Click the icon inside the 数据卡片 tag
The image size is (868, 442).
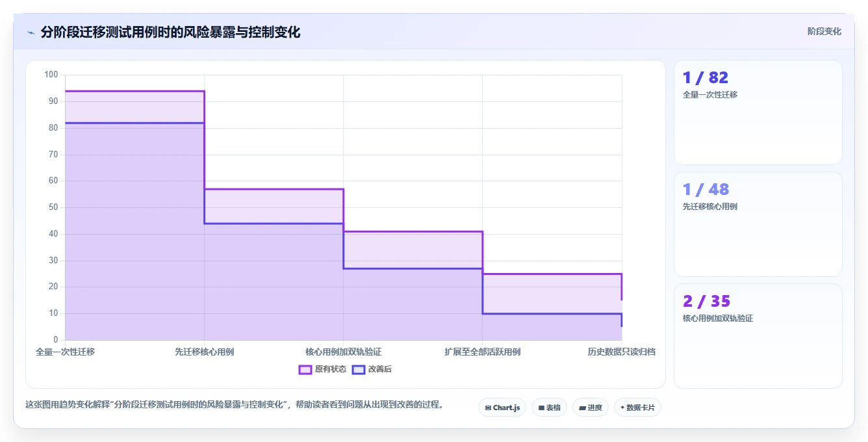622,408
